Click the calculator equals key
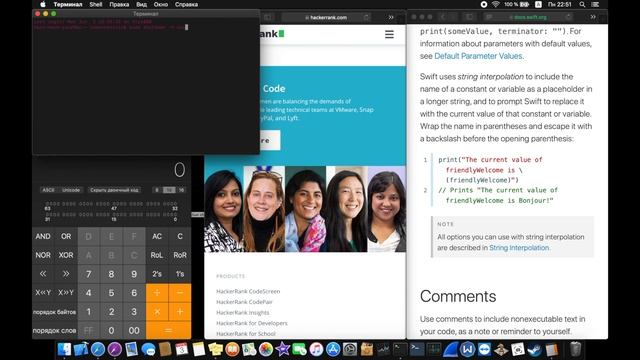Image resolution: width=640 pixels, height=360 pixels. click(168, 331)
